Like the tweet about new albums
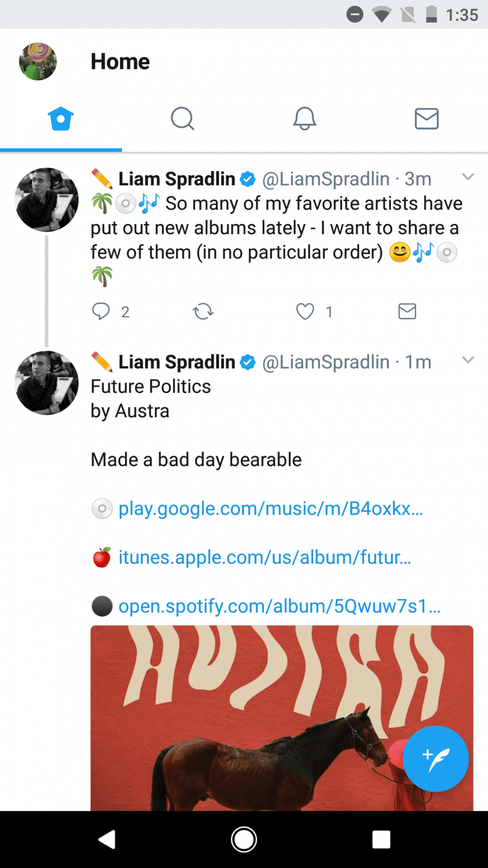Viewport: 488px width, 868px height. [305, 311]
